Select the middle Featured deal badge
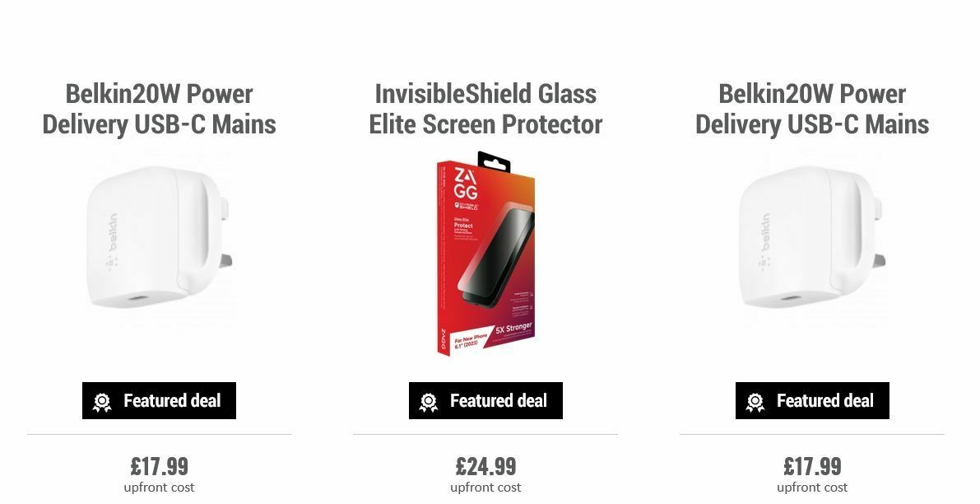Viewport: 980px width, 504px height. pyautogui.click(x=485, y=401)
